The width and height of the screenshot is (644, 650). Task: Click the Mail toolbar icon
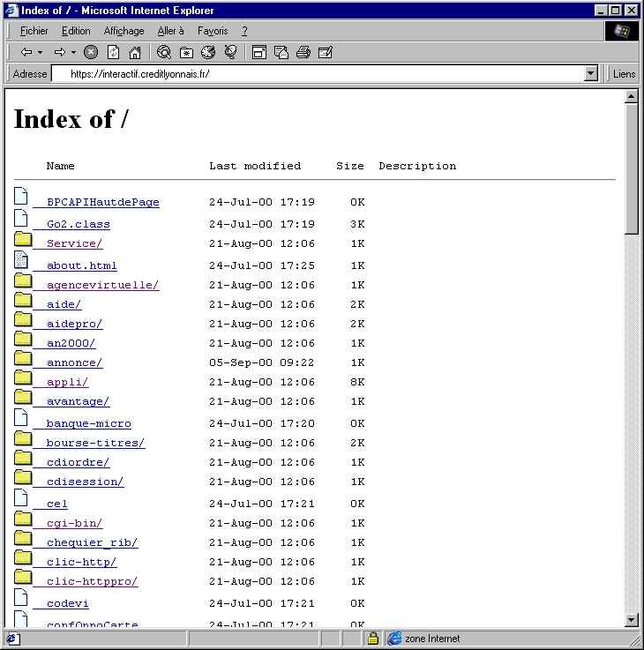click(281, 52)
